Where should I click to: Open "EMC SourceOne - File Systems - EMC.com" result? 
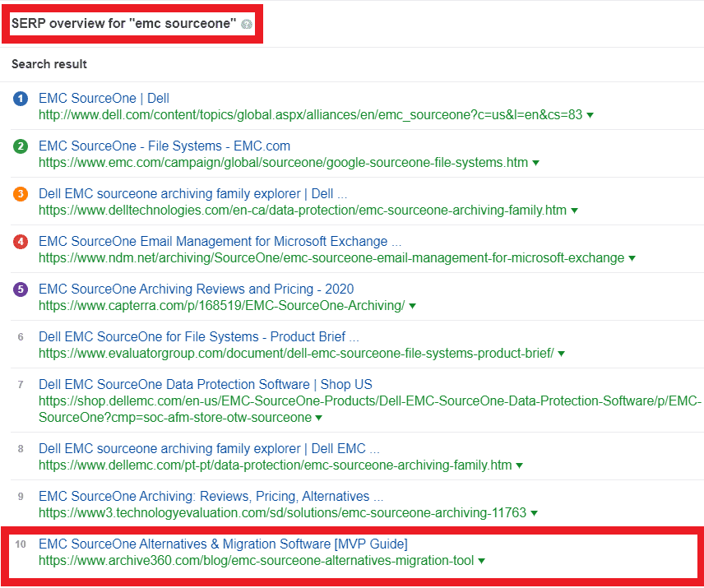point(164,146)
